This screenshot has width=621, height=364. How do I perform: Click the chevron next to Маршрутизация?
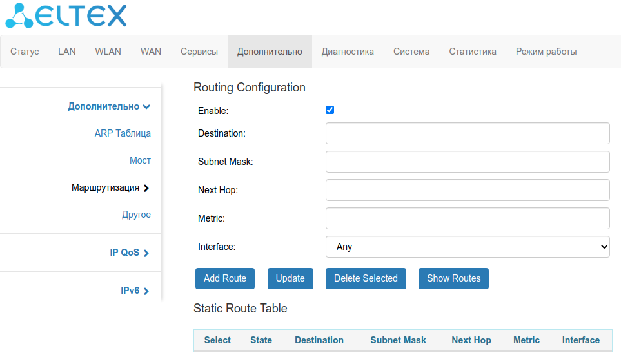point(146,188)
